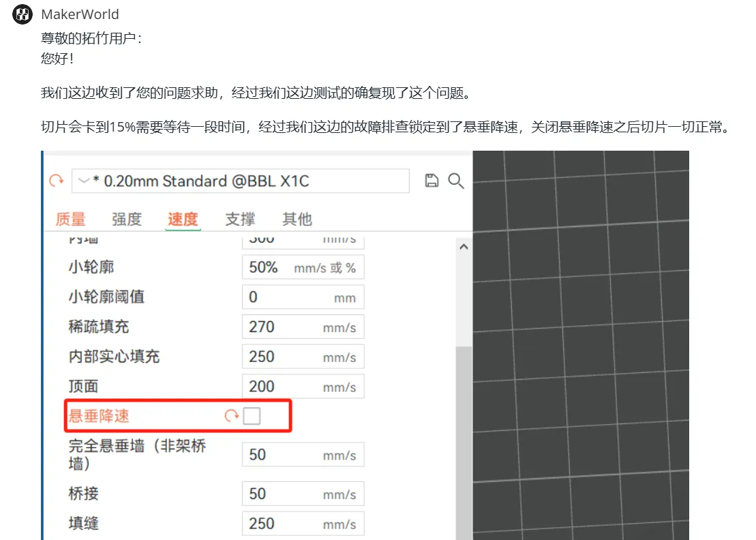756x540 pixels.
Task: Click the MakerWorld avatar icon
Action: [x=22, y=14]
